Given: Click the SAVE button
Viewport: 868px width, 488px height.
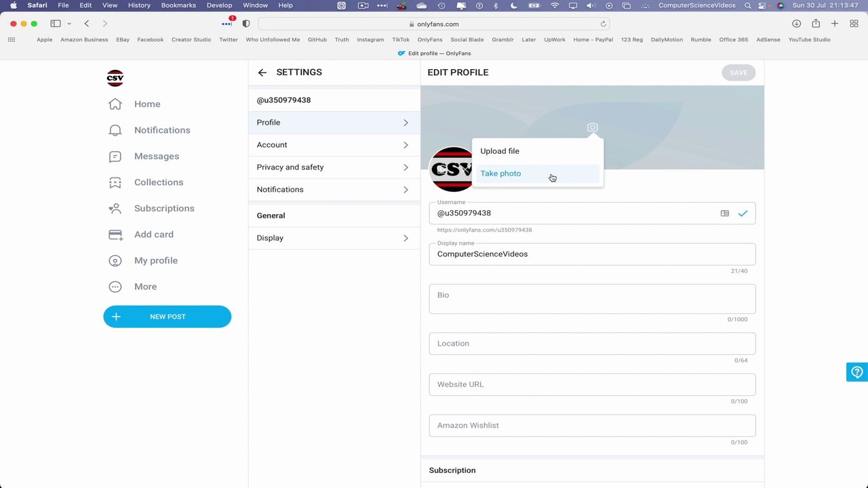Looking at the screenshot, I should point(738,73).
